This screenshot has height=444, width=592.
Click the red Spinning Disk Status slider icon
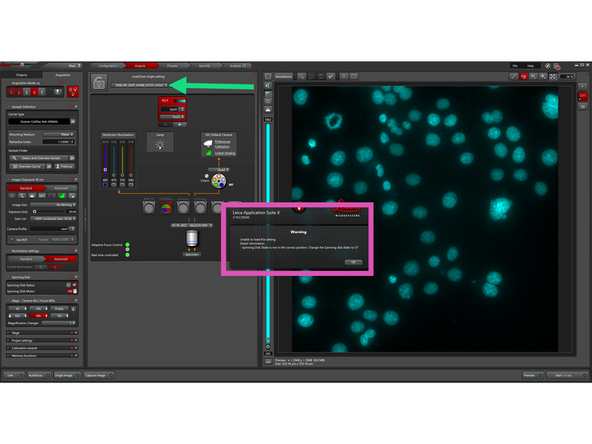74,285
